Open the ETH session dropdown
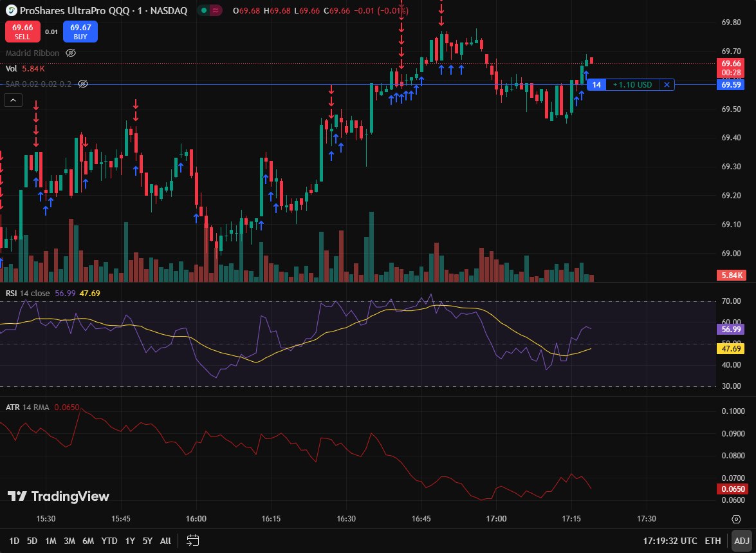756x553 pixels. [713, 541]
